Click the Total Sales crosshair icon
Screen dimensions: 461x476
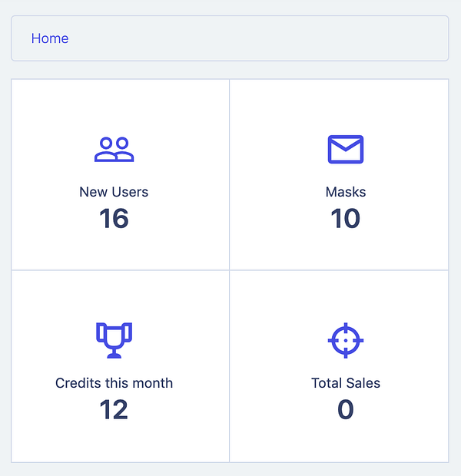click(x=346, y=339)
